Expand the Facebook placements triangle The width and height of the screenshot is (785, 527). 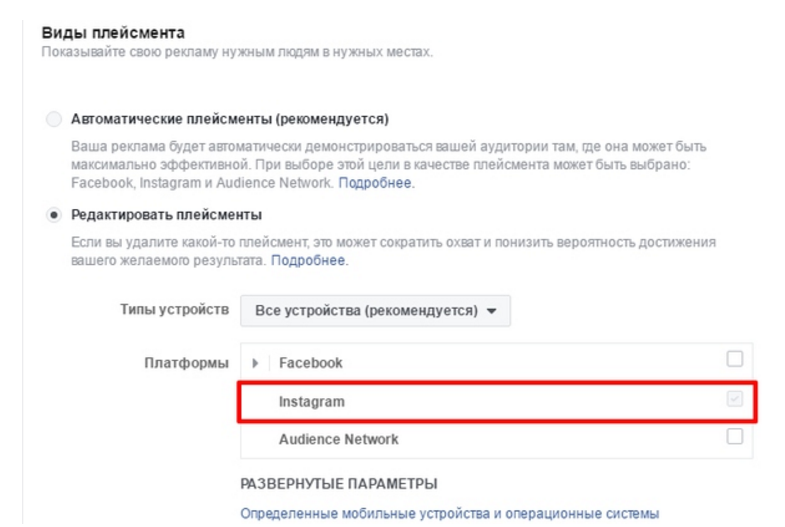pyautogui.click(x=255, y=363)
